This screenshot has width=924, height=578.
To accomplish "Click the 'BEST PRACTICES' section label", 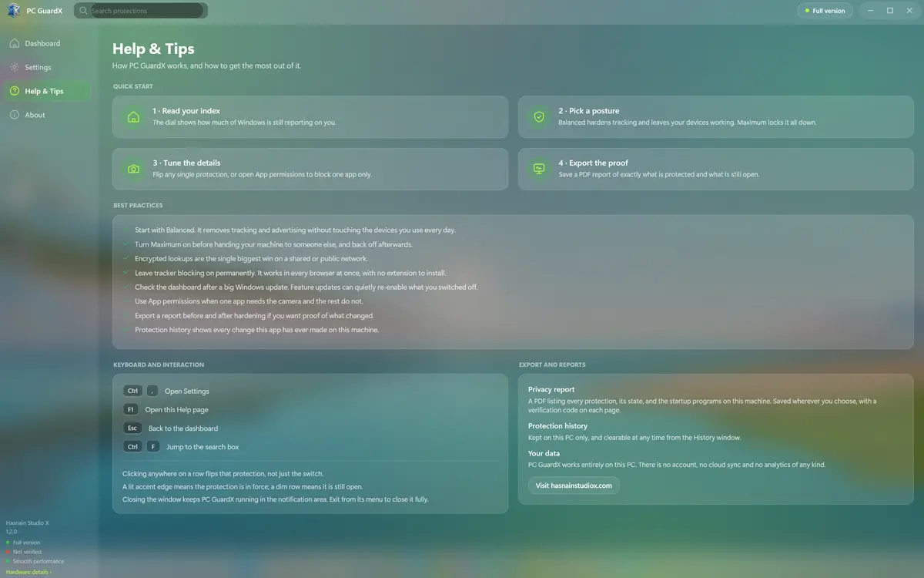I will click(138, 206).
